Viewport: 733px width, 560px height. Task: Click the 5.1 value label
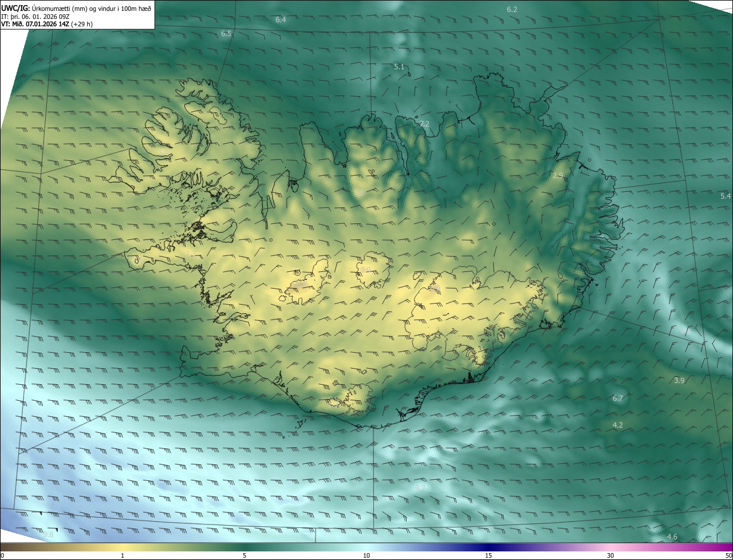(x=399, y=66)
